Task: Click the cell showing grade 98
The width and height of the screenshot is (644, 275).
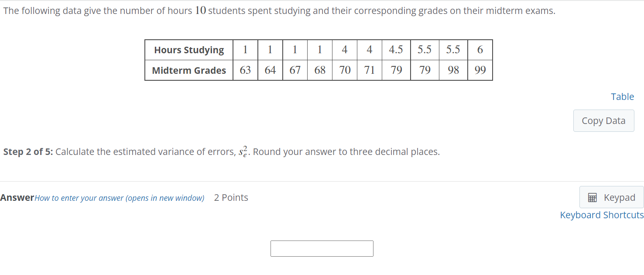Action: point(453,70)
